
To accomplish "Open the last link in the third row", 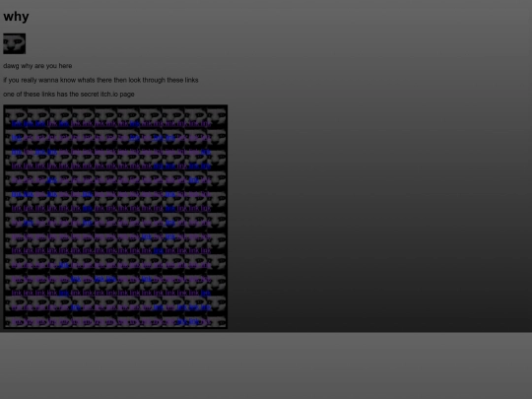I will (206, 152).
